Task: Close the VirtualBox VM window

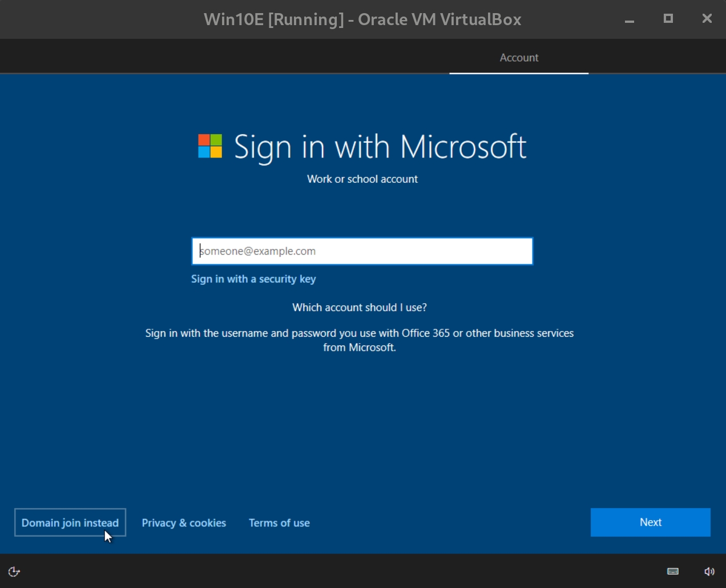Action: click(x=707, y=19)
